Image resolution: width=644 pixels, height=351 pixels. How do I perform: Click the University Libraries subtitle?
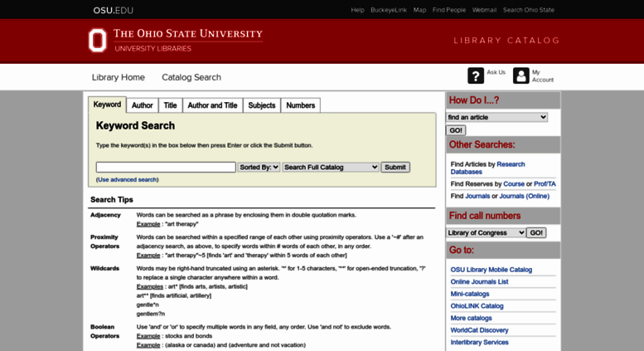(153, 48)
